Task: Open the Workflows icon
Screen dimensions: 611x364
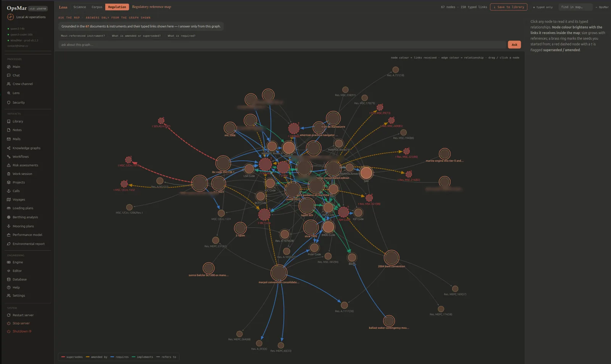Action: click(x=9, y=157)
